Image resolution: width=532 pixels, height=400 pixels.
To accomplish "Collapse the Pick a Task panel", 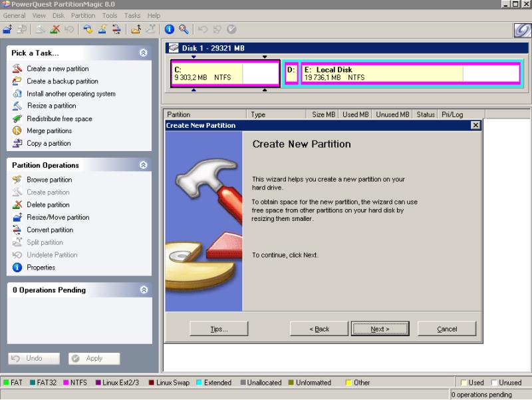I will coord(143,53).
